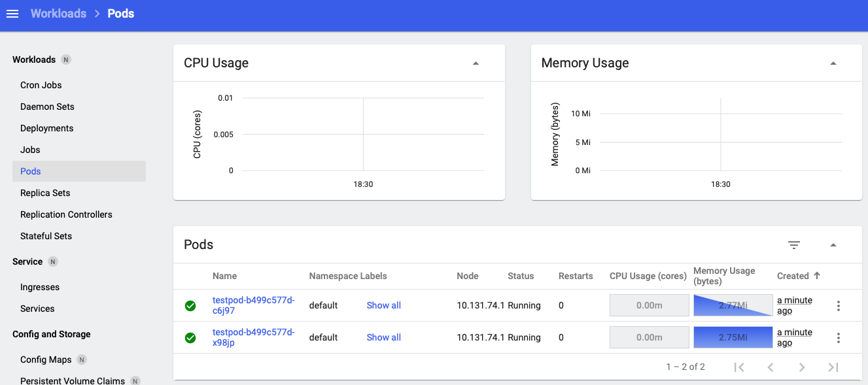The width and height of the screenshot is (868, 385).
Task: Jump to the last page of pods
Action: 833,367
